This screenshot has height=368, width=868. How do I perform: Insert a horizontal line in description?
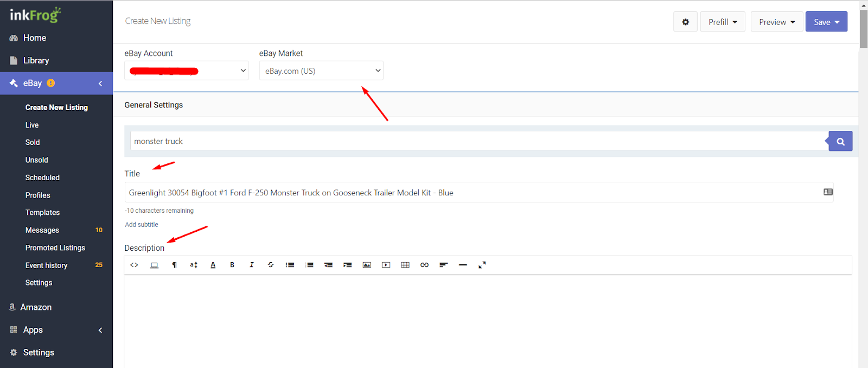(x=463, y=265)
